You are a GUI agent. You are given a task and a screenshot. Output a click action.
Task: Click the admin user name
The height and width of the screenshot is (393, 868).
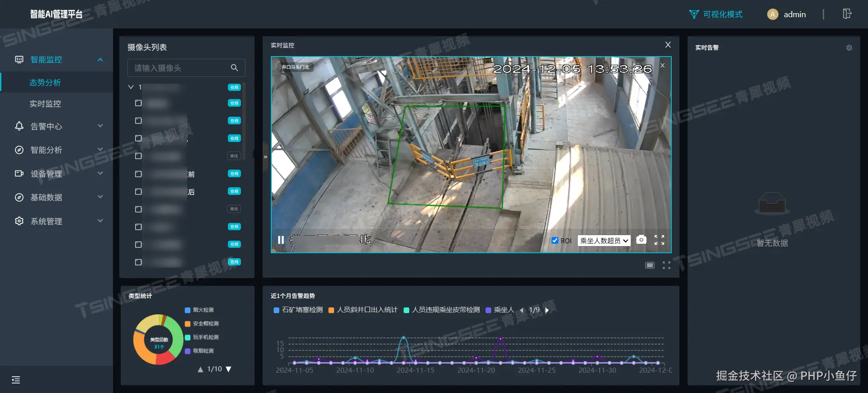click(x=794, y=14)
